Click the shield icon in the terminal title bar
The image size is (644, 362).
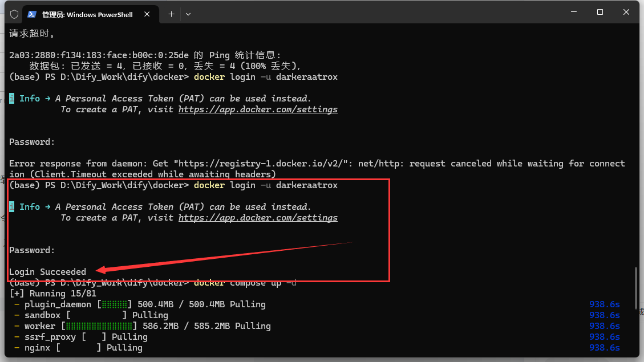13,14
